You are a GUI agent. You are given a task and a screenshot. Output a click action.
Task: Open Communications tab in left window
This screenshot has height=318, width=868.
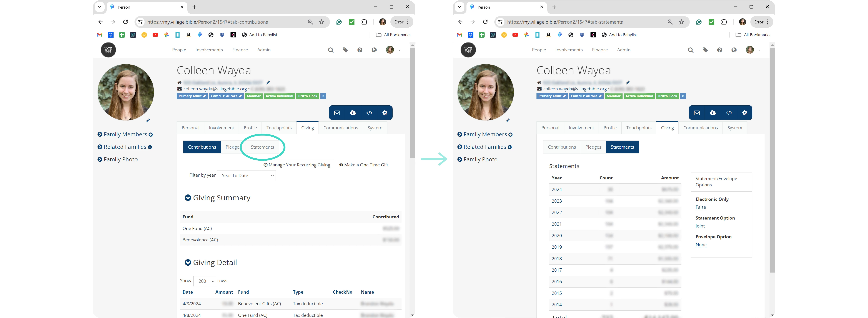[x=340, y=128]
